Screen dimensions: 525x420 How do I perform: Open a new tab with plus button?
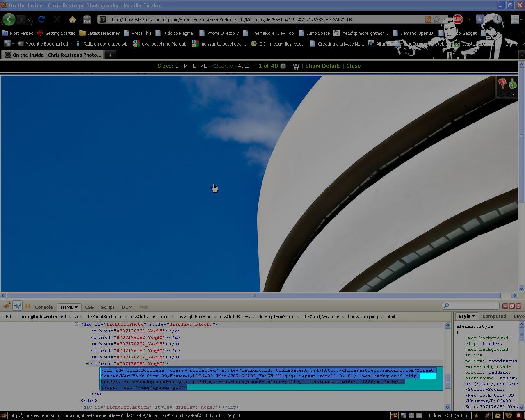[110, 55]
